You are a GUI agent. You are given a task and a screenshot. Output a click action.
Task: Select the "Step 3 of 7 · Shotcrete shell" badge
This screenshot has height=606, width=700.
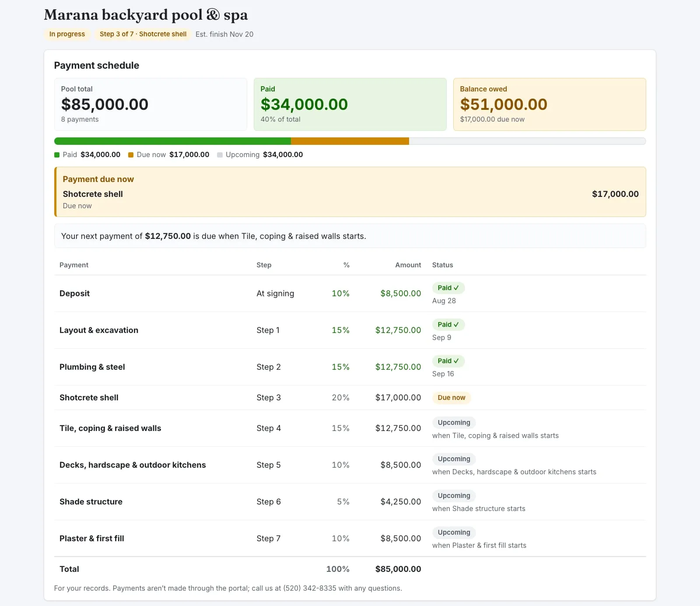tap(143, 34)
